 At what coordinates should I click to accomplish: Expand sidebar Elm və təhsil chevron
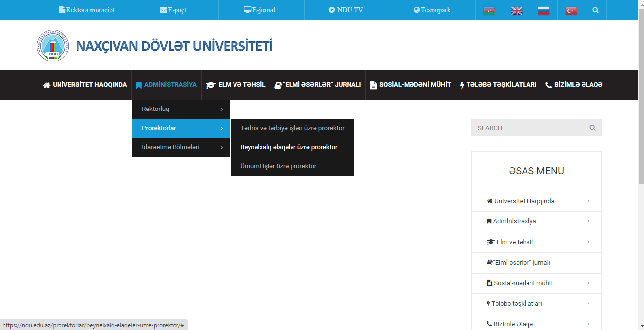pos(588,242)
